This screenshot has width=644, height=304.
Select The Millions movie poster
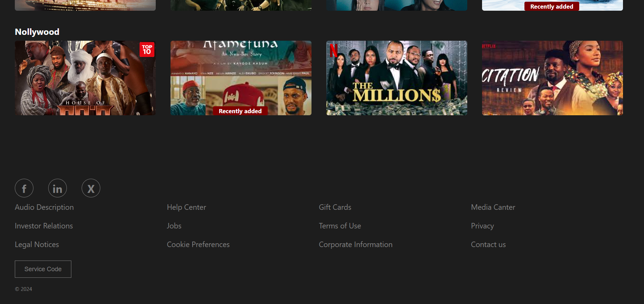(397, 78)
